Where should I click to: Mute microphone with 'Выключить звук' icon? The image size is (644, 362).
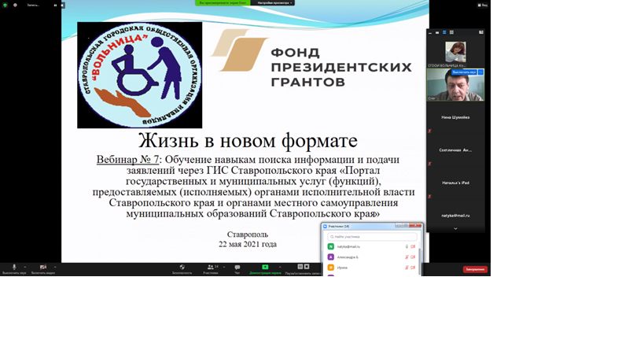click(x=13, y=268)
